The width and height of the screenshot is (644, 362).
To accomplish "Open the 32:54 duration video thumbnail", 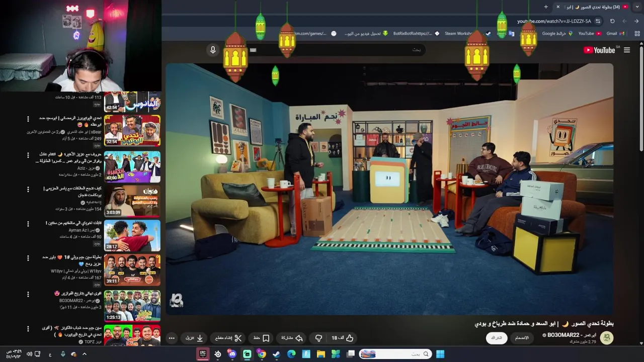I will coord(132,131).
